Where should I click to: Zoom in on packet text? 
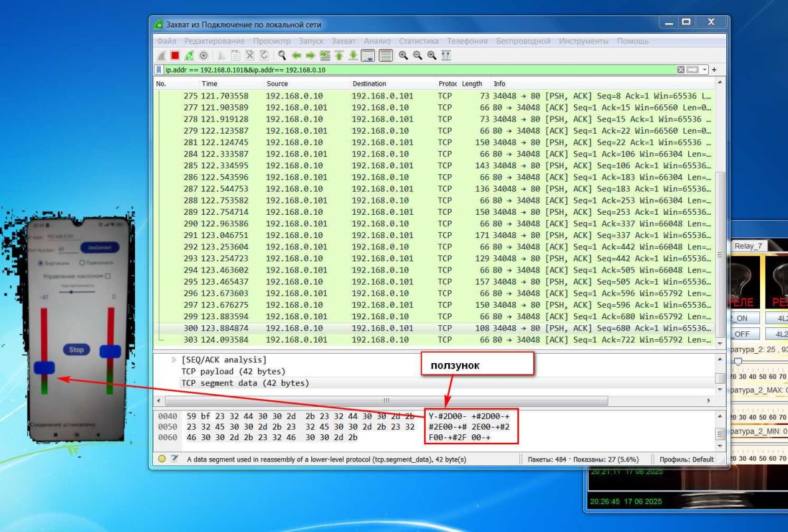pos(404,57)
